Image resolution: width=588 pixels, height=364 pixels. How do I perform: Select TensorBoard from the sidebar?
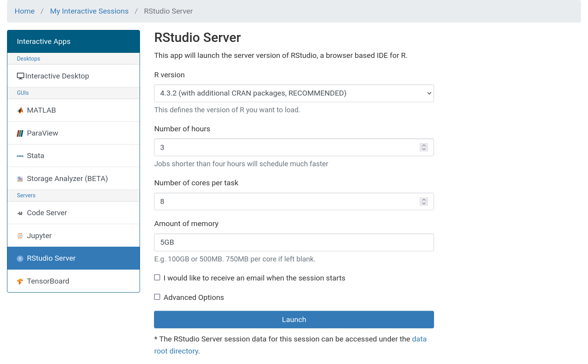(73, 281)
